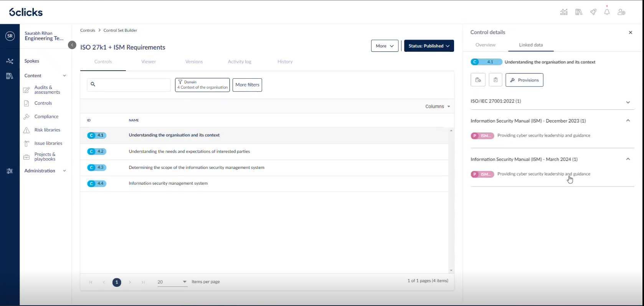Open the analytics chart icon
The height and width of the screenshot is (306, 644).
pos(564,12)
